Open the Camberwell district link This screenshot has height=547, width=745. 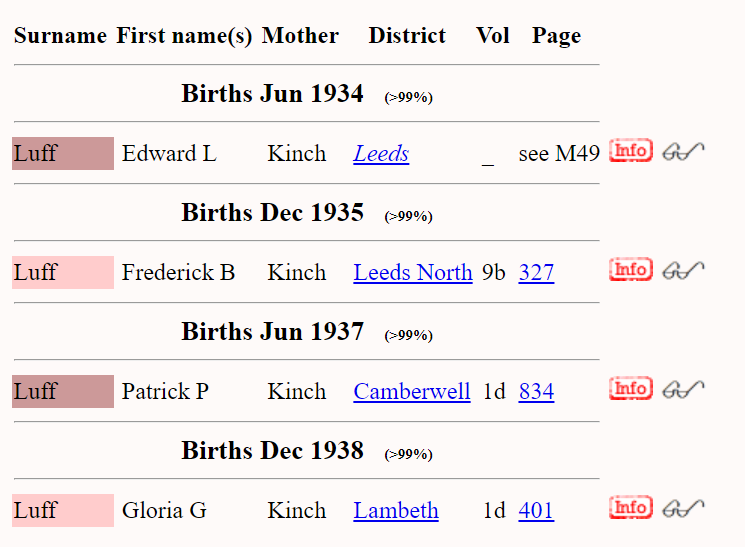coord(412,392)
